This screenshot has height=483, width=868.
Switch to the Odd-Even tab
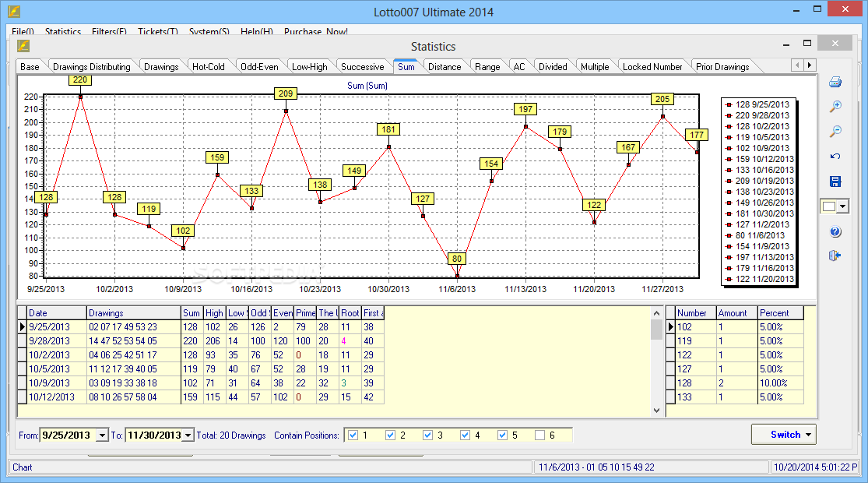260,66
